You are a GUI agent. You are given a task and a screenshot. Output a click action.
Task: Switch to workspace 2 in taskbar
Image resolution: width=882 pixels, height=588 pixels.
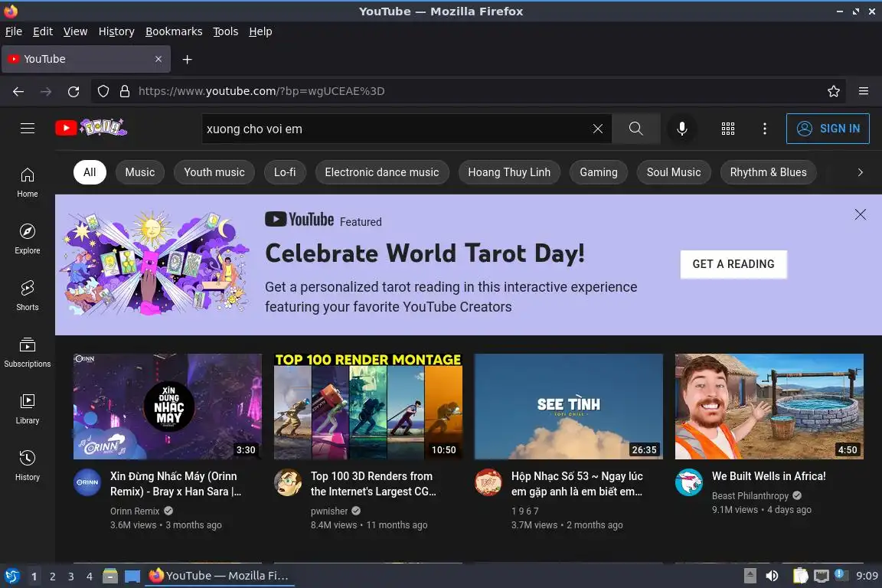point(52,577)
